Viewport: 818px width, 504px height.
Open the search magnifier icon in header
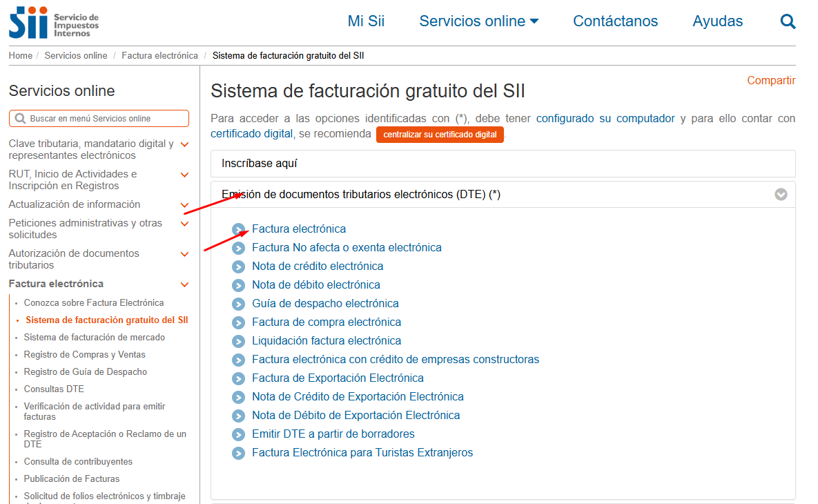[x=788, y=21]
